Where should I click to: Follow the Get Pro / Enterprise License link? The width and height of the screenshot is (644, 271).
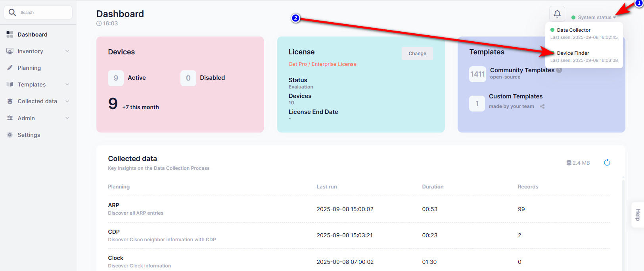322,64
